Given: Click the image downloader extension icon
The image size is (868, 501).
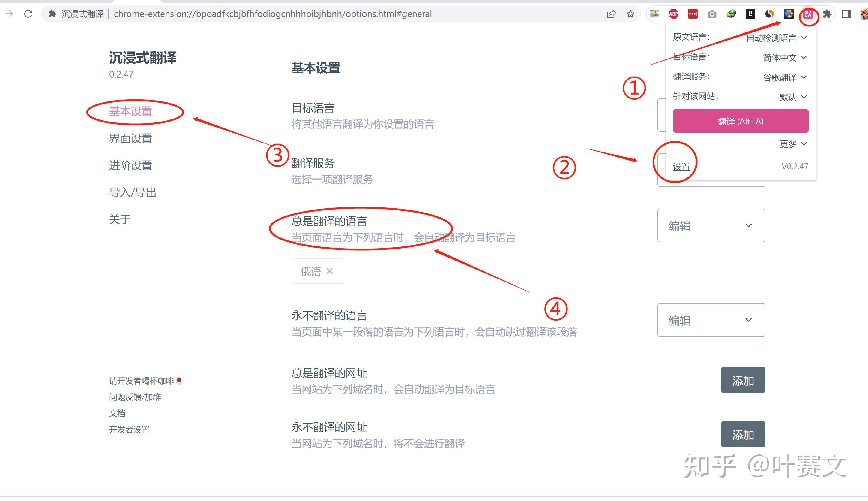Looking at the screenshot, I should 655,14.
